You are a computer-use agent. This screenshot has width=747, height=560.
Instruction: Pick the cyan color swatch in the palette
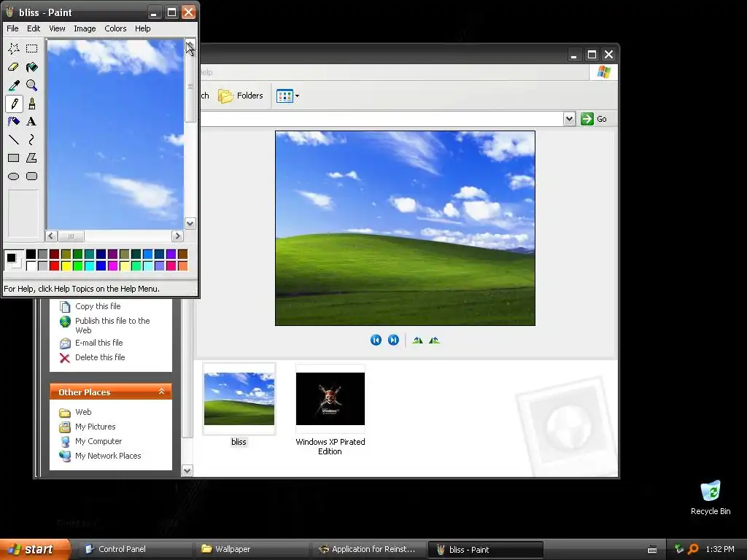coord(89,265)
